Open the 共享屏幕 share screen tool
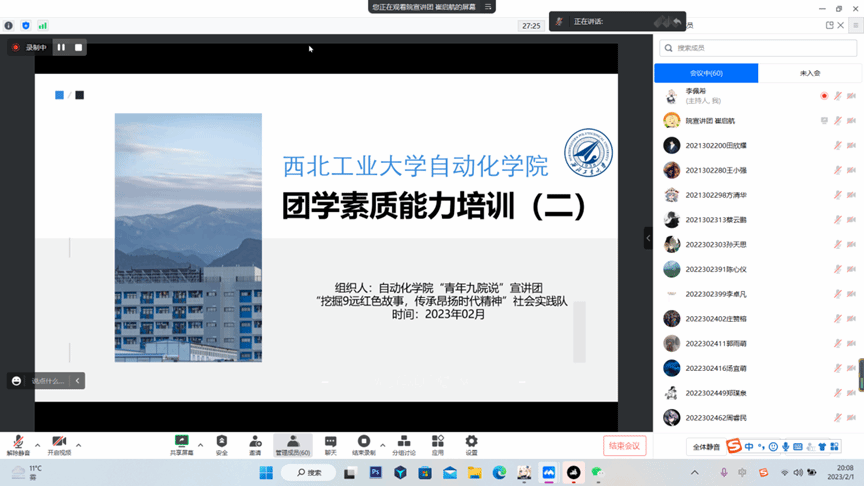 [182, 442]
